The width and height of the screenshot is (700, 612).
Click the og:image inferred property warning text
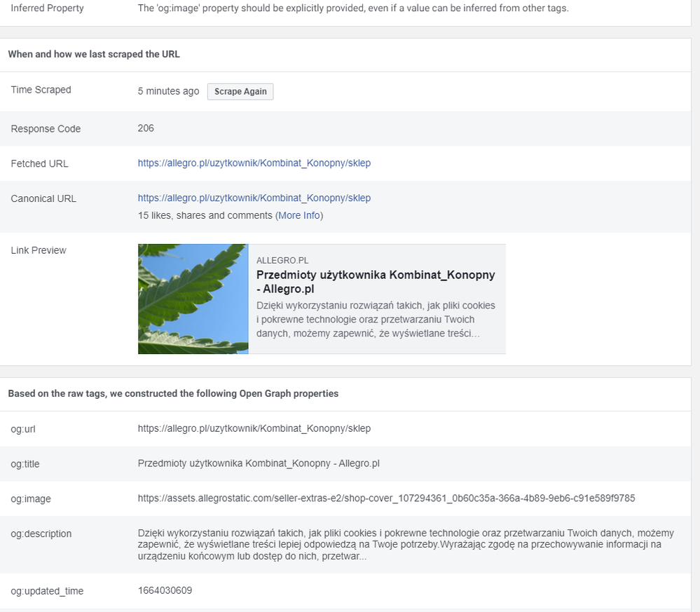point(353,8)
